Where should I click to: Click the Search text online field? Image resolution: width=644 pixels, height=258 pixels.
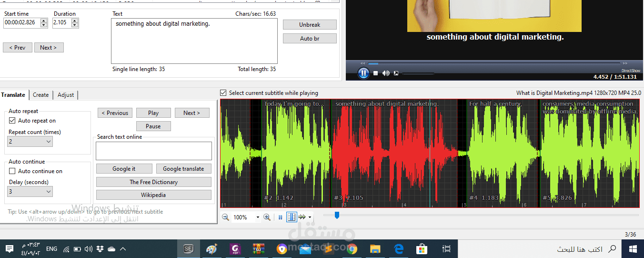tap(154, 151)
